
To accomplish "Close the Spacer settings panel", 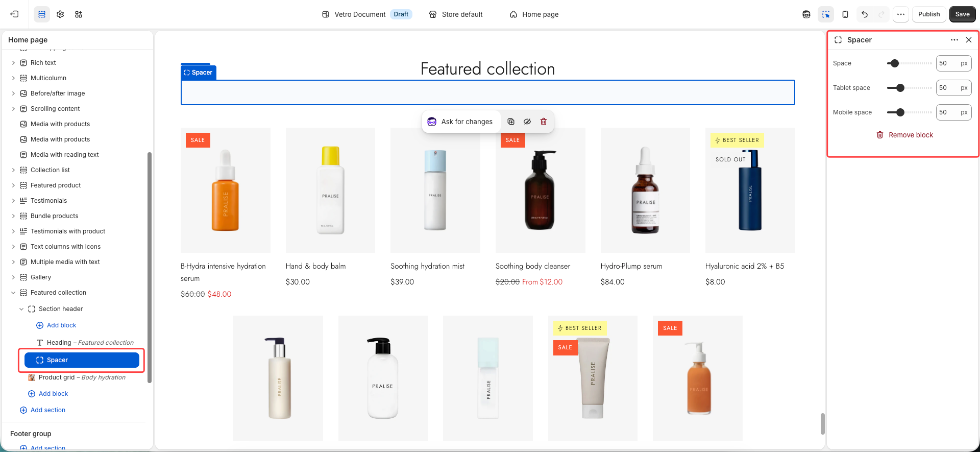I will point(969,40).
